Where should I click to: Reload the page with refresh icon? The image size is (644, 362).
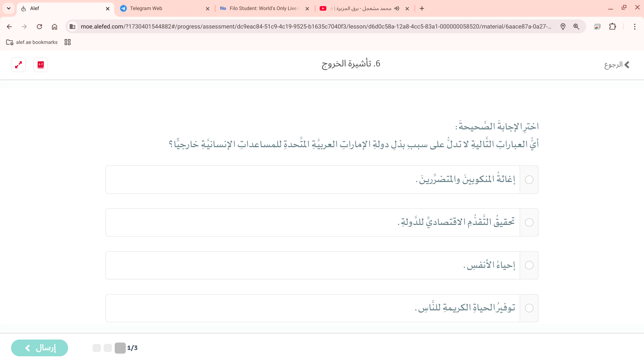tap(39, 27)
